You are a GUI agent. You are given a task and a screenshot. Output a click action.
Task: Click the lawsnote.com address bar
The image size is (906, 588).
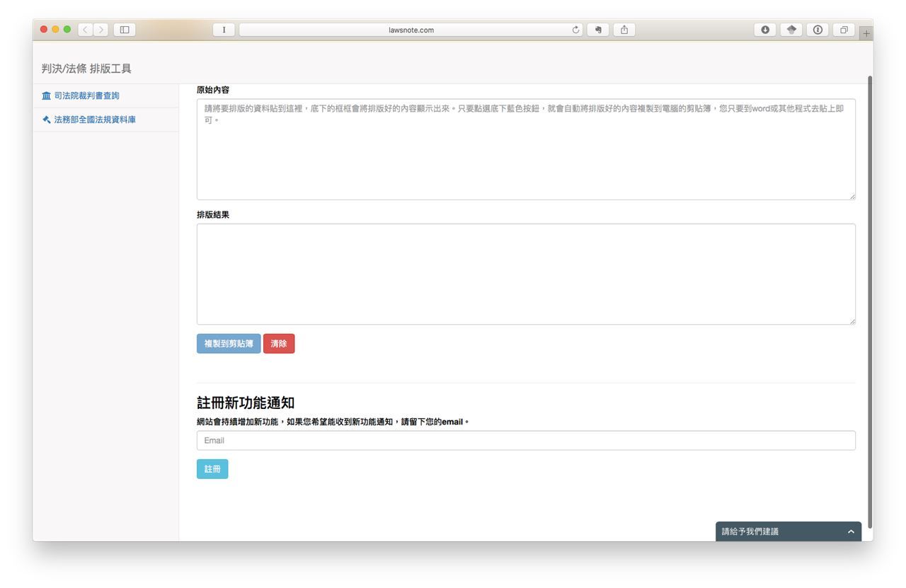coord(411,30)
